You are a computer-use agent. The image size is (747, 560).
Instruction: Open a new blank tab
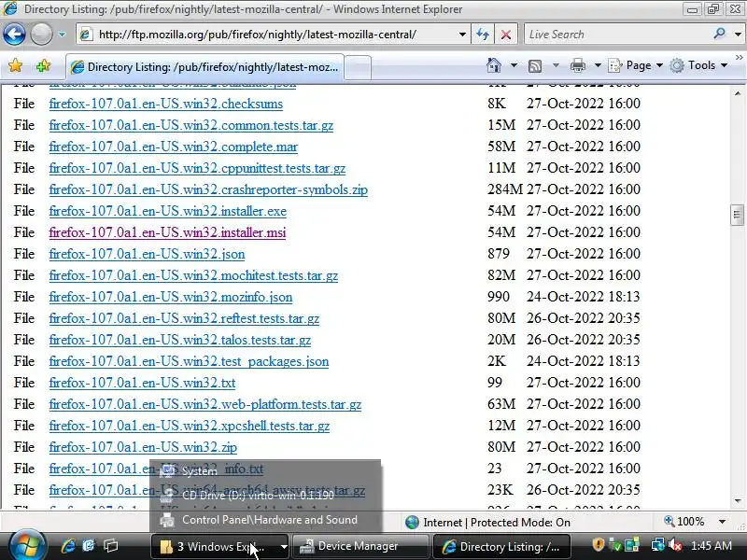coord(358,67)
